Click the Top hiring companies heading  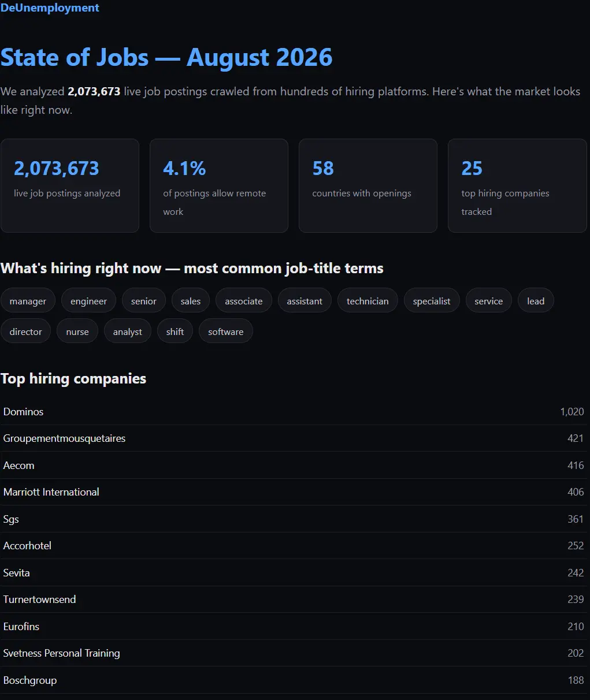click(x=73, y=379)
